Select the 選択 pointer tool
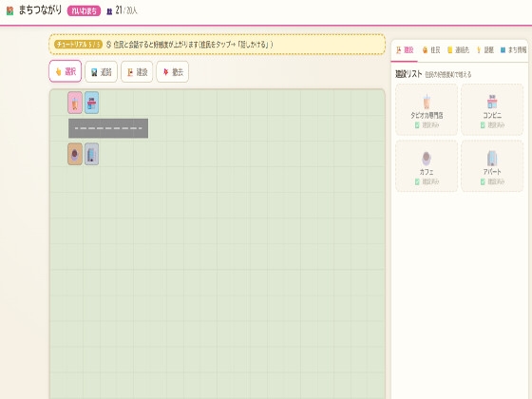Image resolution: width=532 pixels, height=399 pixels. 66,71
